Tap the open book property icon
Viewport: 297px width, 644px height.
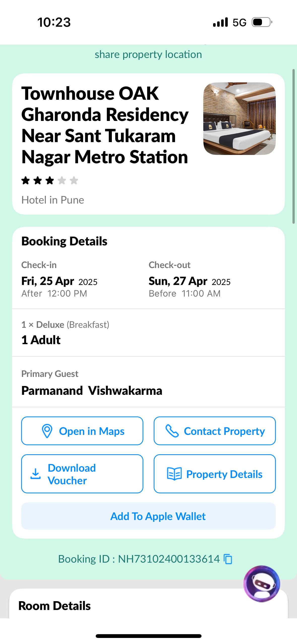174,474
